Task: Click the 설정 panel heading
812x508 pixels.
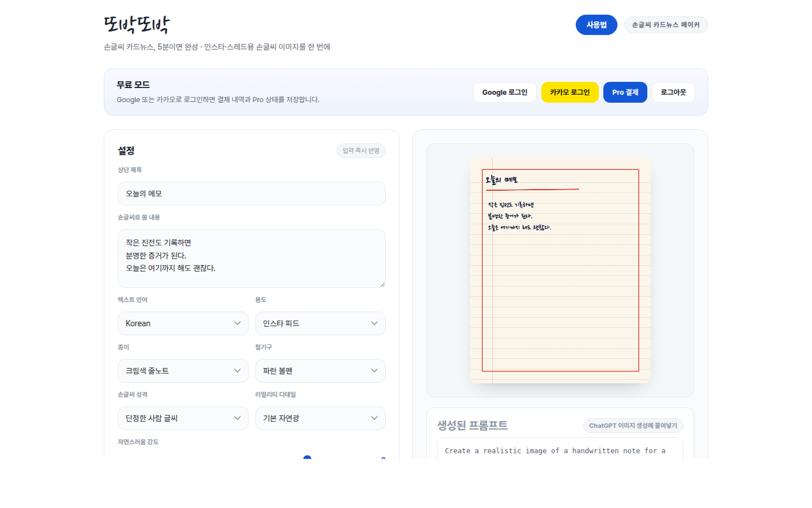Action: pos(126,151)
